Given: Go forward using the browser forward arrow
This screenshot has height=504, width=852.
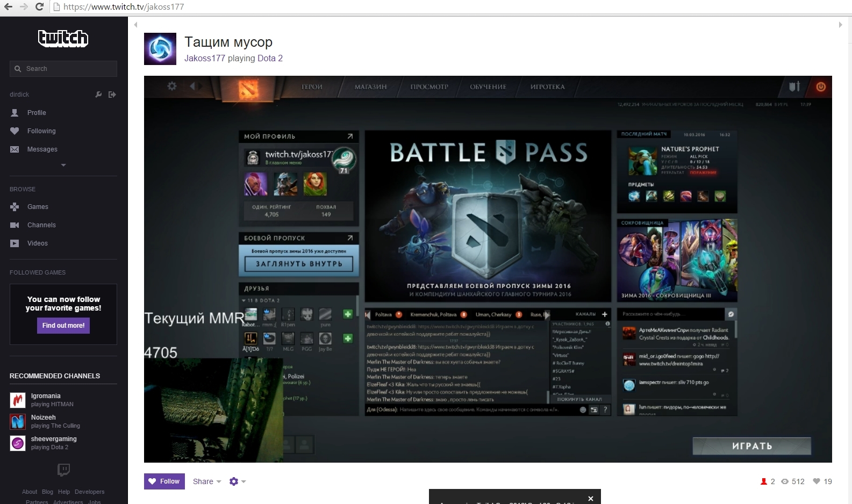Looking at the screenshot, I should click(x=24, y=7).
